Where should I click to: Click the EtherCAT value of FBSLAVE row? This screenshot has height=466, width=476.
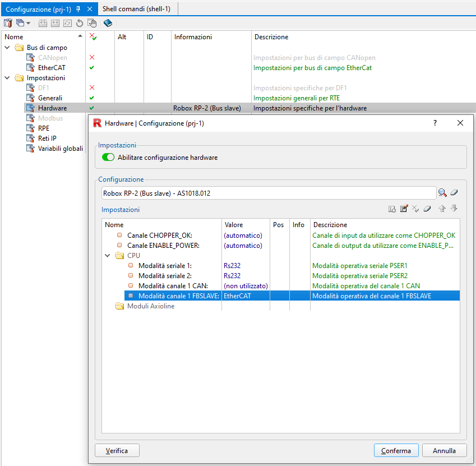click(237, 296)
